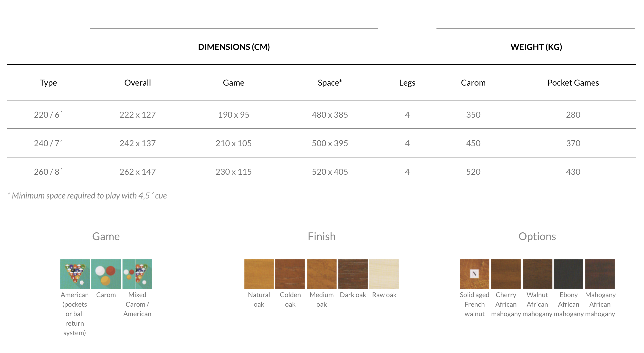644x353 pixels.
Task: Choose the Carom game icon
Action: click(106, 274)
